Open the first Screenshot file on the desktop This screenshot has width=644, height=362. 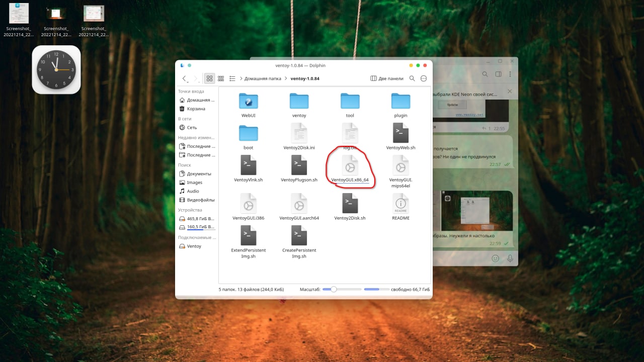19,21
